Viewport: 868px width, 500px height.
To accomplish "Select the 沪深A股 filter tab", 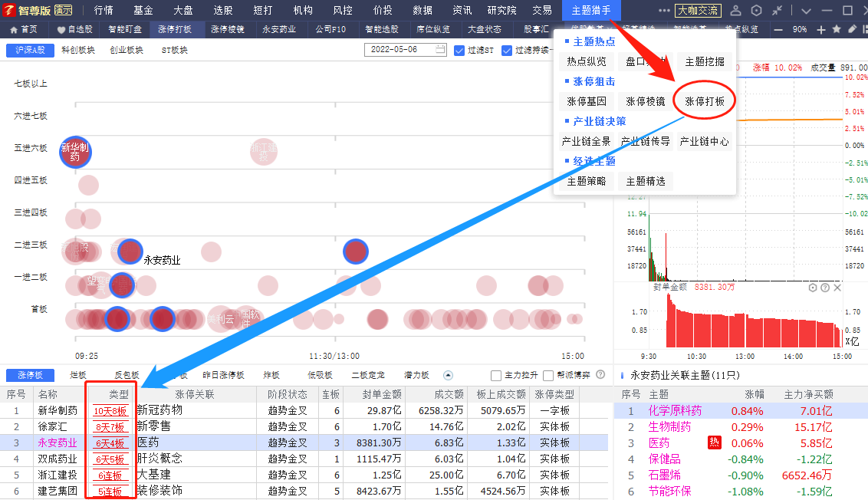I will click(x=30, y=50).
